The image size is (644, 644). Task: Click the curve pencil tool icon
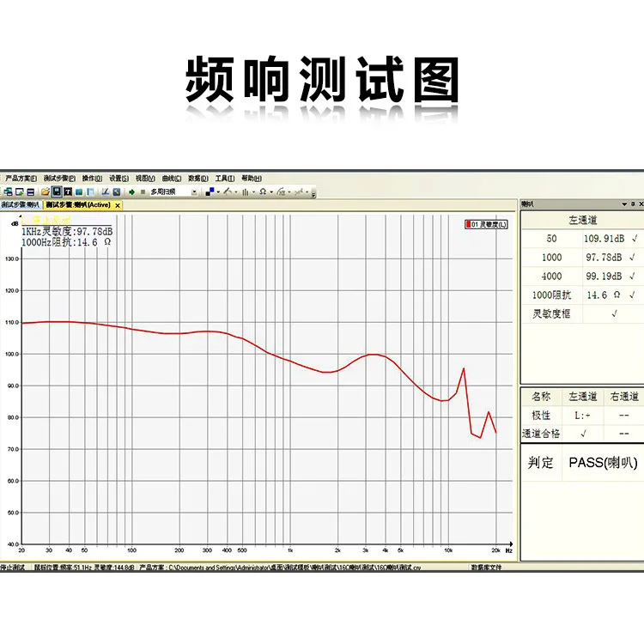click(228, 191)
